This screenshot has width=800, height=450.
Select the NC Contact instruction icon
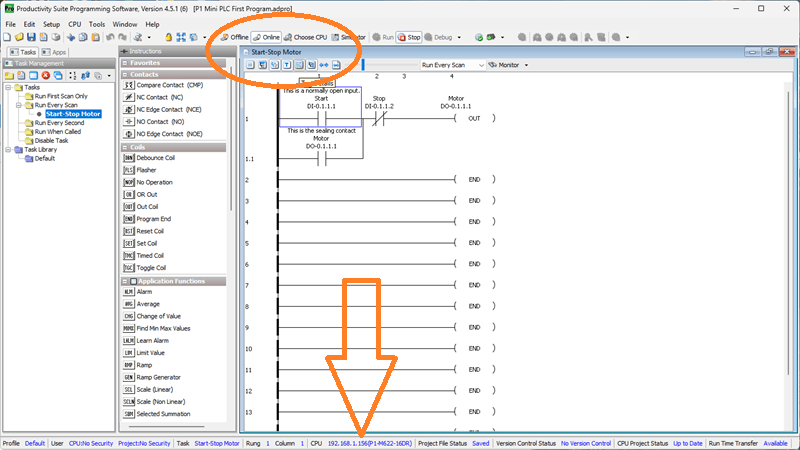(x=128, y=97)
